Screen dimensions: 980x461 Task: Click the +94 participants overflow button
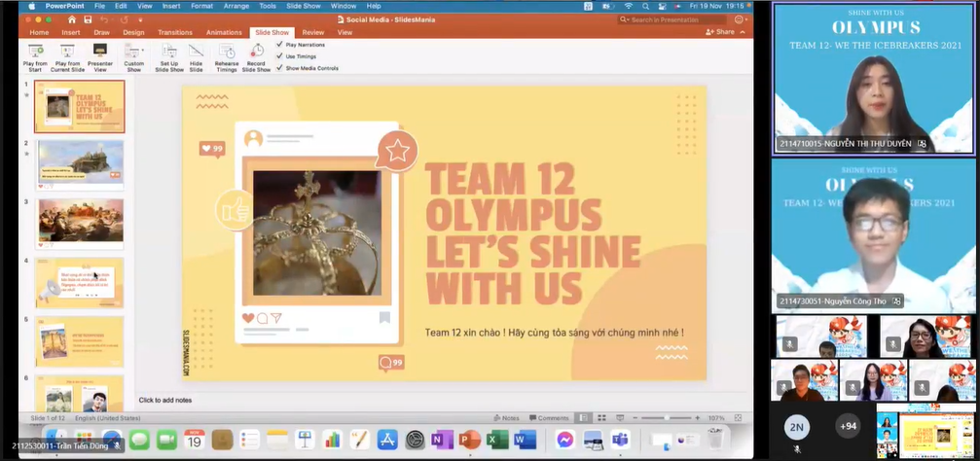[x=848, y=427]
